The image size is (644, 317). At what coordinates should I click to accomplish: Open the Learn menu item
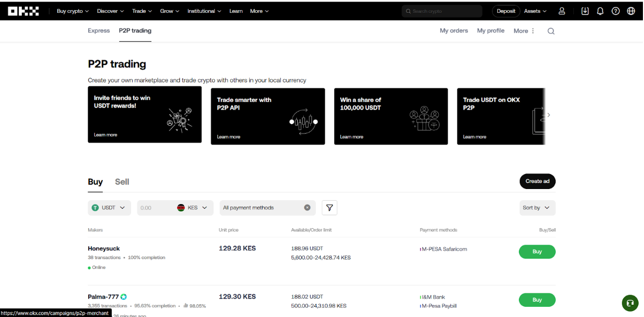point(236,11)
